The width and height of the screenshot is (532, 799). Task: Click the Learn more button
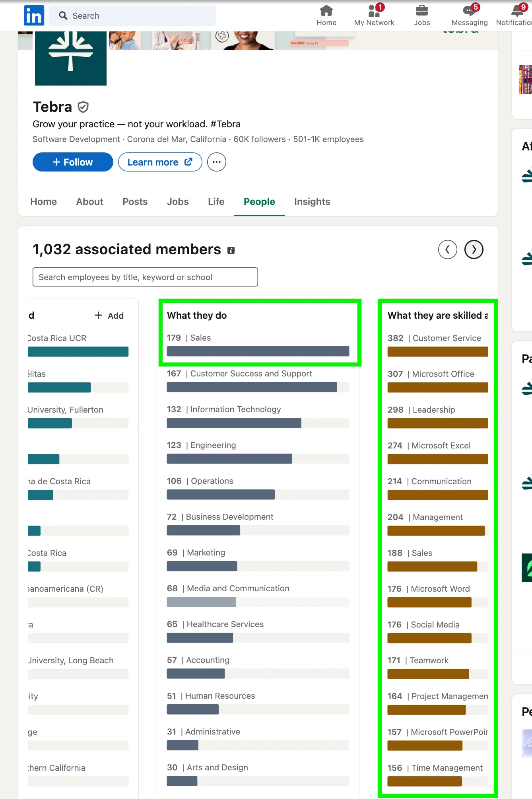pyautogui.click(x=160, y=162)
